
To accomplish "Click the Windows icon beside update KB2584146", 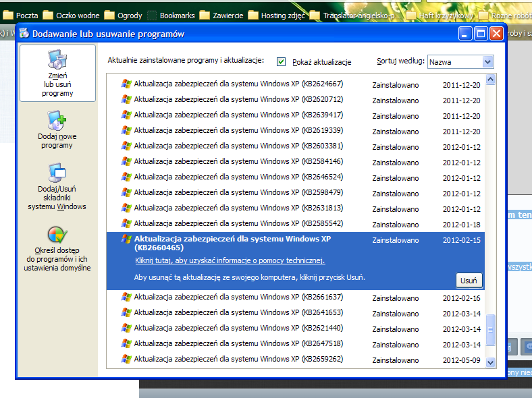I will (126, 161).
